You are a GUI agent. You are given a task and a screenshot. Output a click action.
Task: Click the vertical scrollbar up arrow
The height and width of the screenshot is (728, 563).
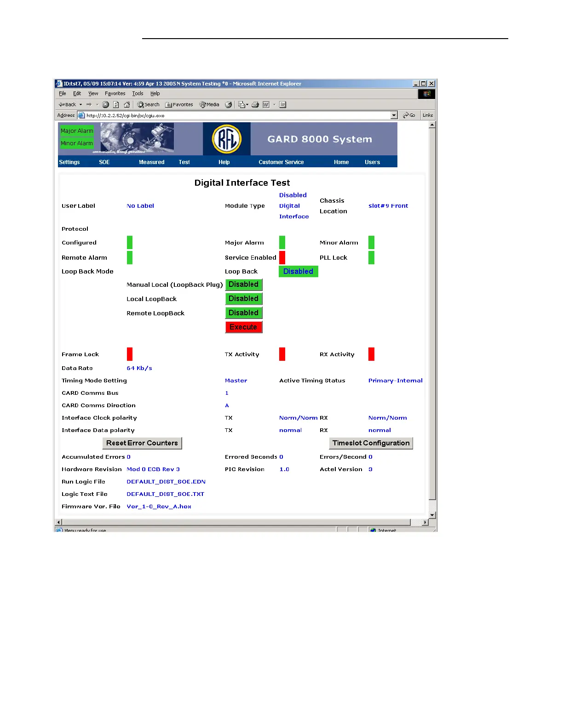(432, 125)
